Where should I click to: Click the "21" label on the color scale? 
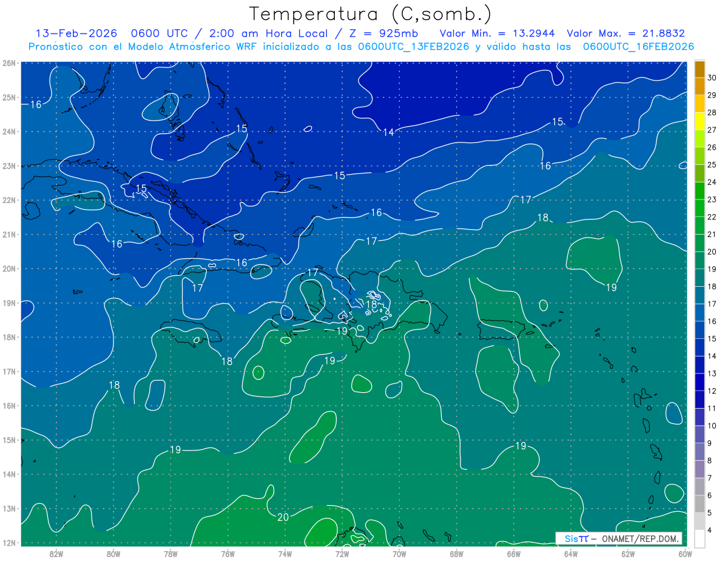[712, 234]
